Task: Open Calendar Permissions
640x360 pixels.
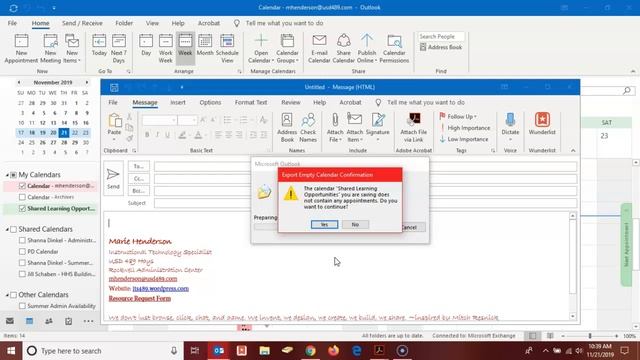Action: click(394, 49)
